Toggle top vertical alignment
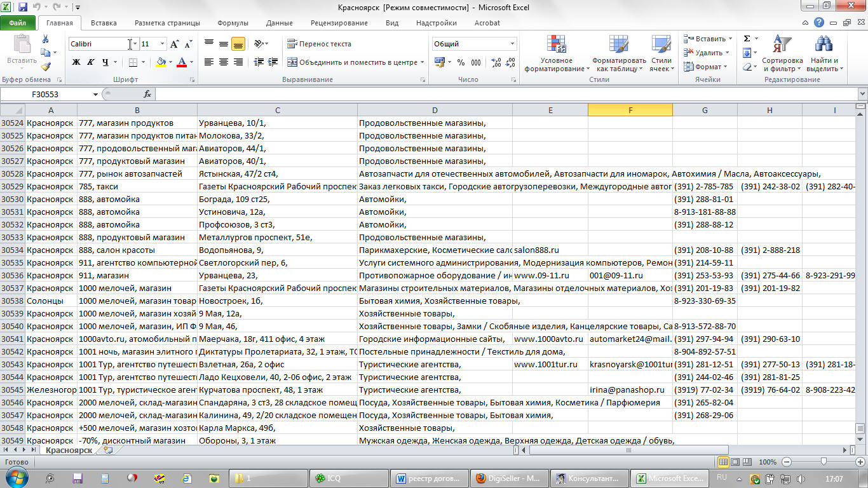 click(209, 44)
